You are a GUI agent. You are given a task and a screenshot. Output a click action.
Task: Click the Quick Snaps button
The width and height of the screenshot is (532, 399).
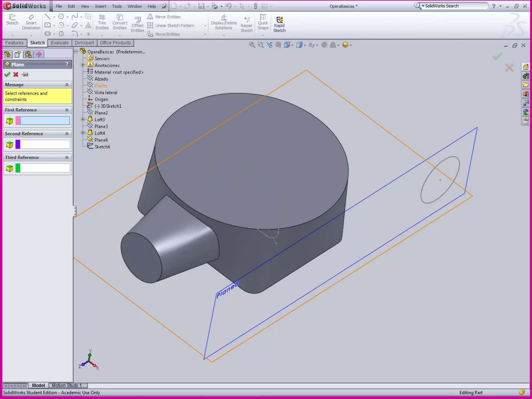coord(263,22)
